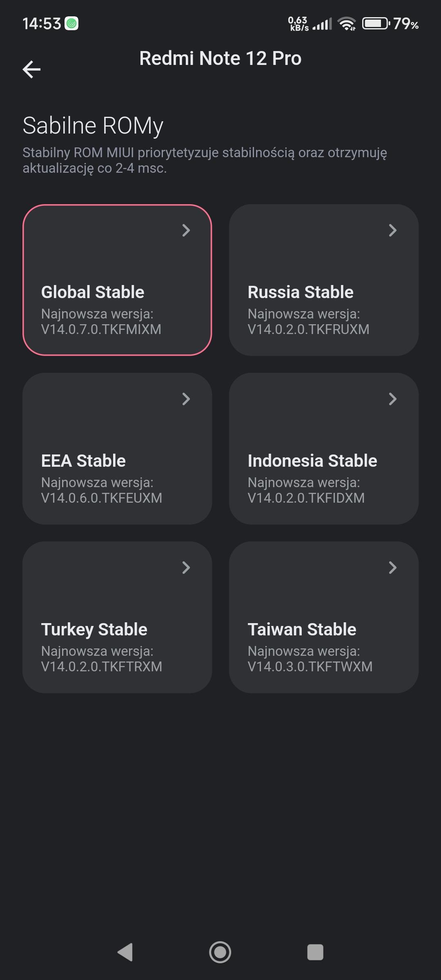Tap the battery status icon
Viewport: 441px width, 980px height.
376,24
